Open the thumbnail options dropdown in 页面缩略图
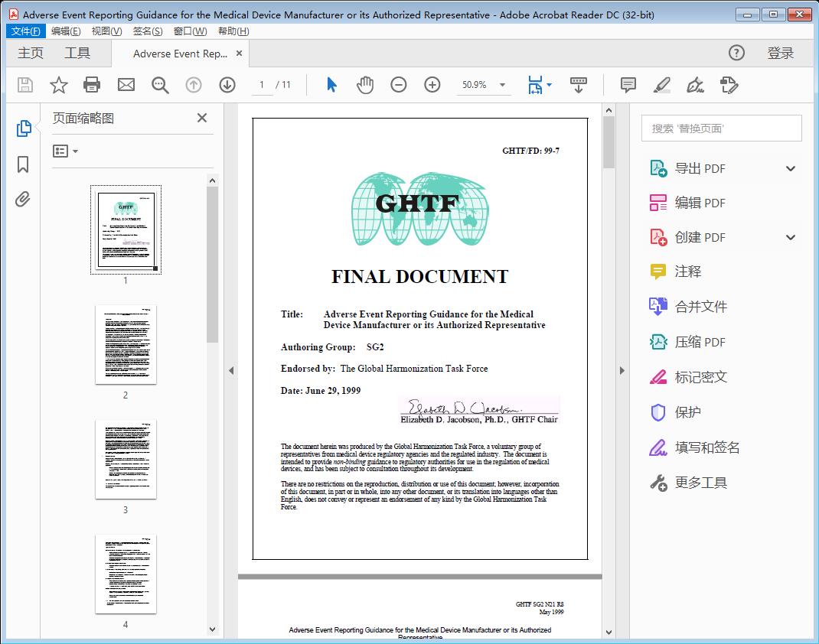 tap(63, 151)
